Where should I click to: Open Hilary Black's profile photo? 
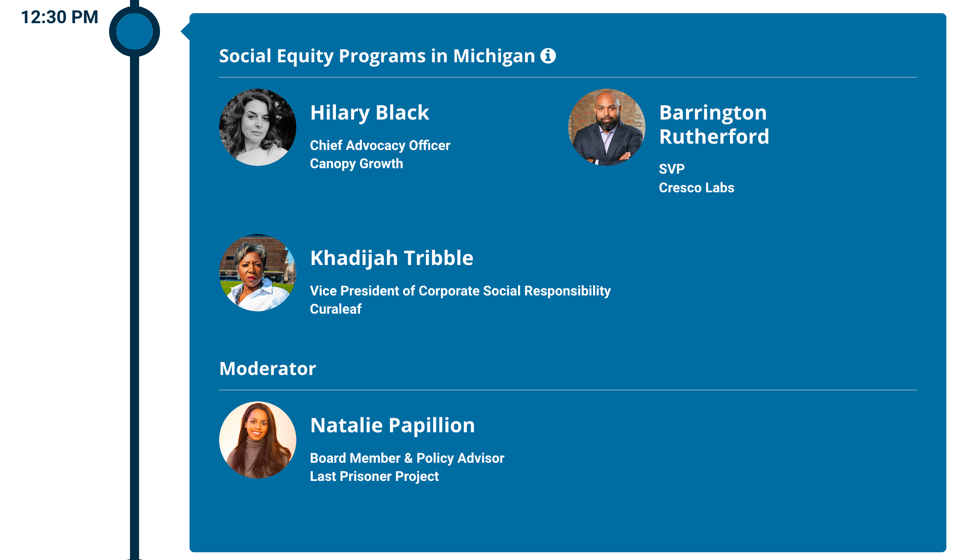258,127
